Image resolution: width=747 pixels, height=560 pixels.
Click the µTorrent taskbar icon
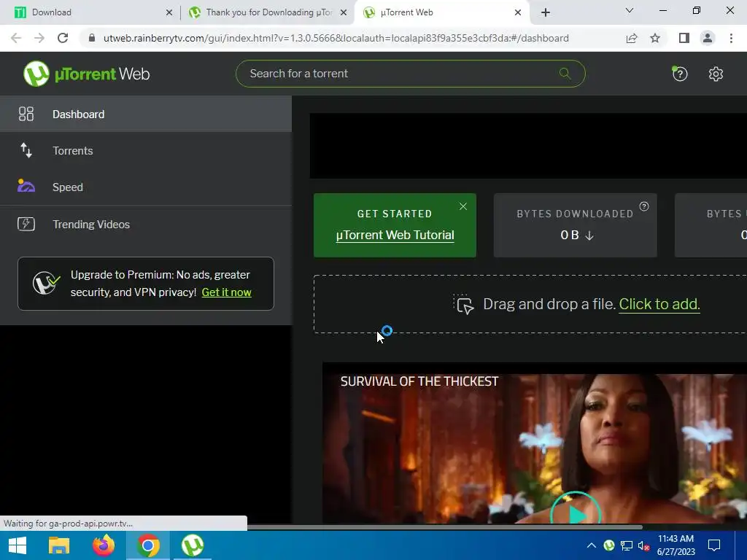tap(193, 545)
